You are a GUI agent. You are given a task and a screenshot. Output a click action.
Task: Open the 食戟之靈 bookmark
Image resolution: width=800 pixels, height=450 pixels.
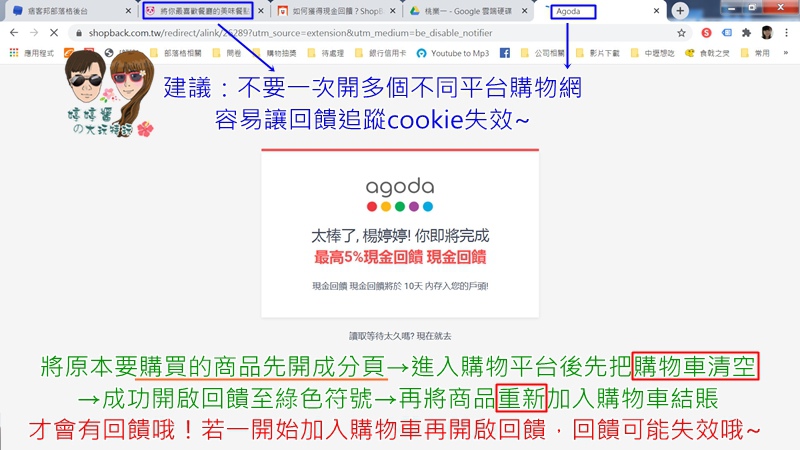pyautogui.click(x=707, y=53)
